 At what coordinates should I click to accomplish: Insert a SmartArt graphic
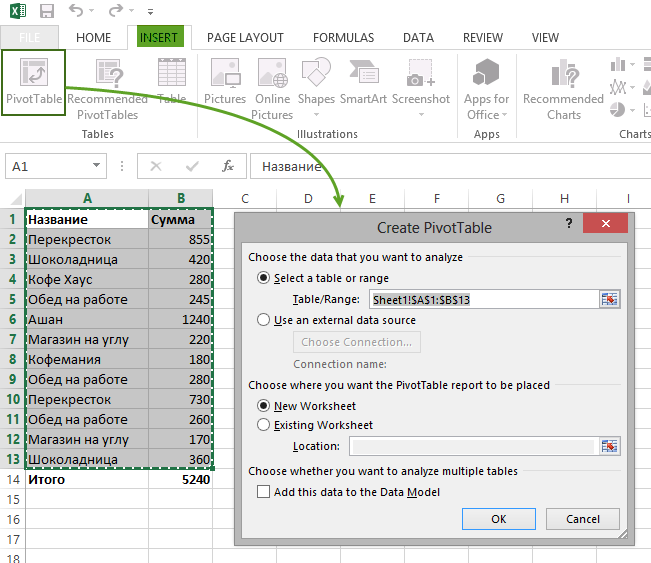[363, 80]
